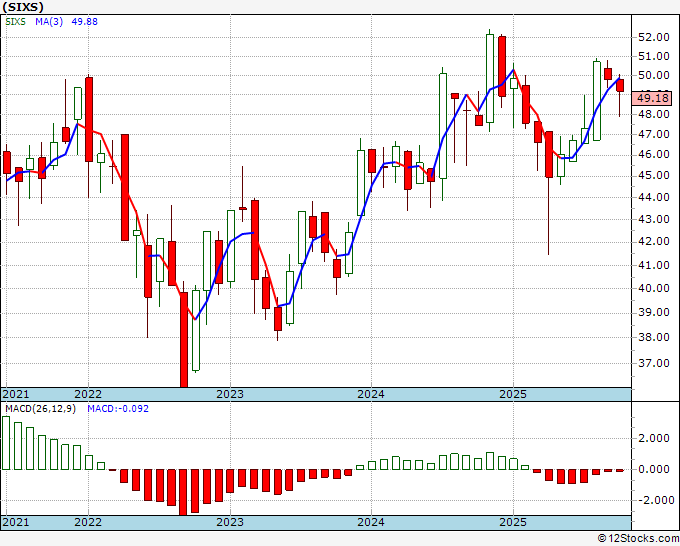Click the MACD:-0.092 value label

(x=118, y=409)
